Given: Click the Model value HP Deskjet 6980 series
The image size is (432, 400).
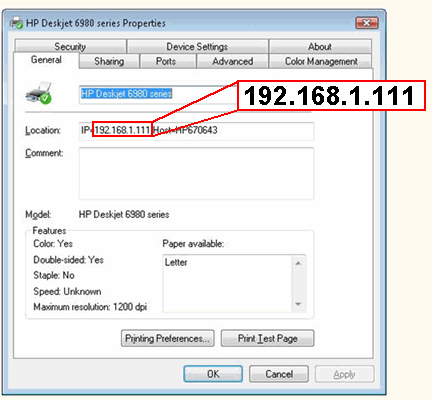Looking at the screenshot, I should pos(124,215).
